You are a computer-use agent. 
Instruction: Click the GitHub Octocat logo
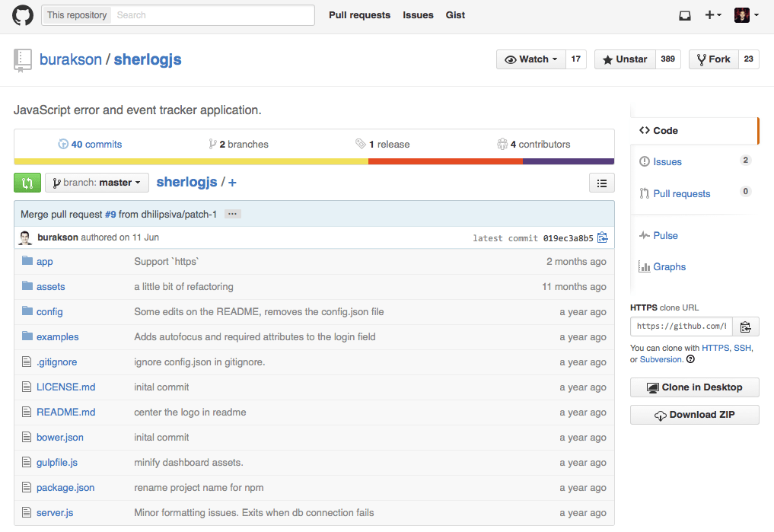pyautogui.click(x=23, y=16)
